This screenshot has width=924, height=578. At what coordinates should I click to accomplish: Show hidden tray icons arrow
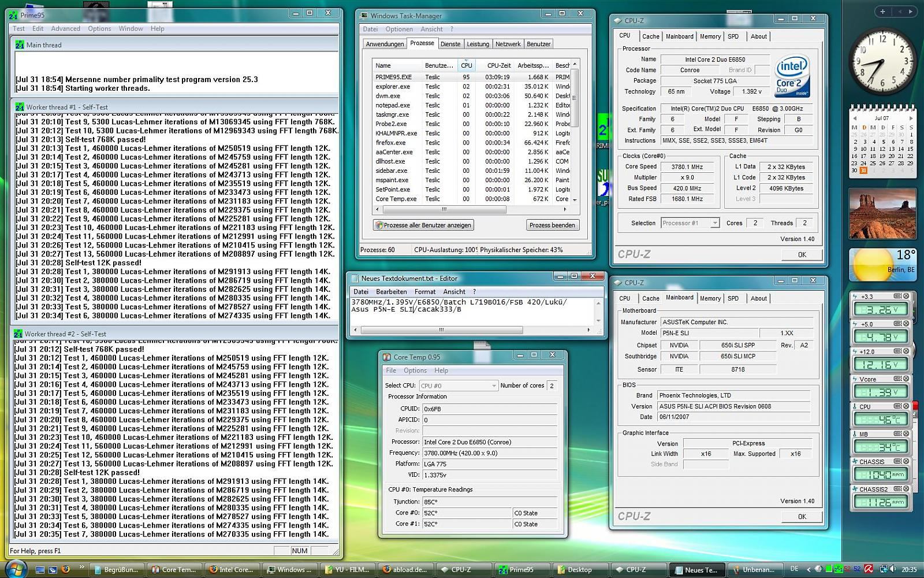click(x=808, y=569)
